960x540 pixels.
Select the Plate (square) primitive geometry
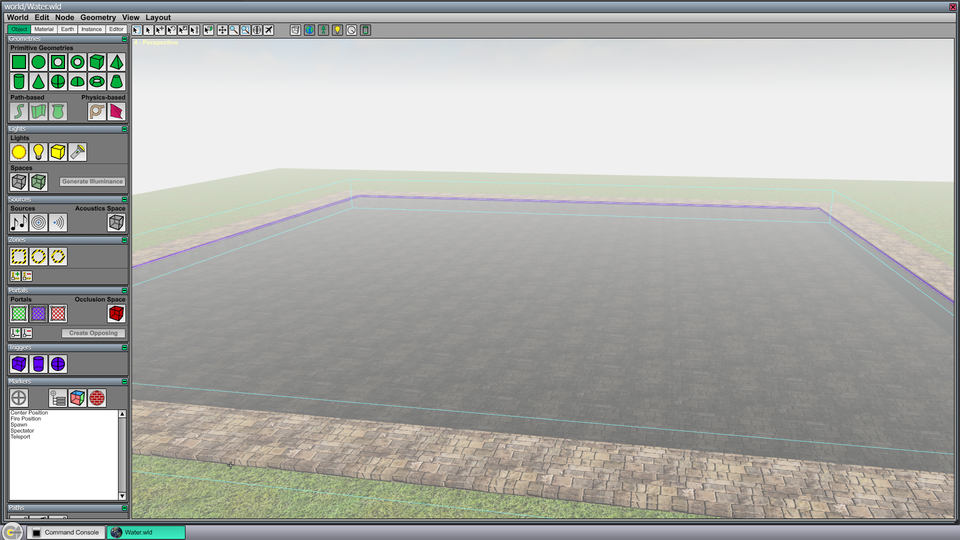19,62
